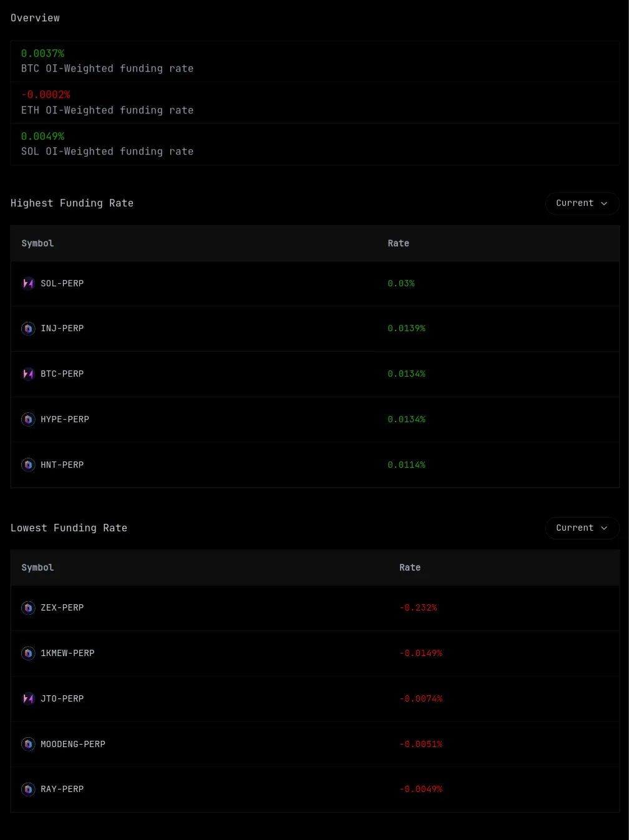
Task: Click the JTO-PERP exchange icon
Action: point(28,699)
